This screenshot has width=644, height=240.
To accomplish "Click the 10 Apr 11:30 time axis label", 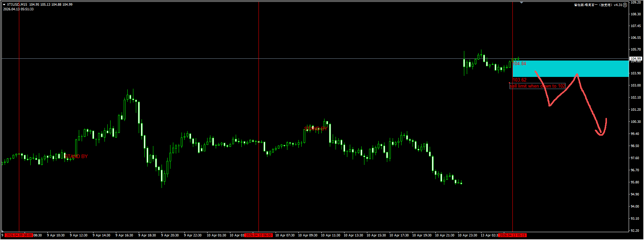I will tap(330, 235).
